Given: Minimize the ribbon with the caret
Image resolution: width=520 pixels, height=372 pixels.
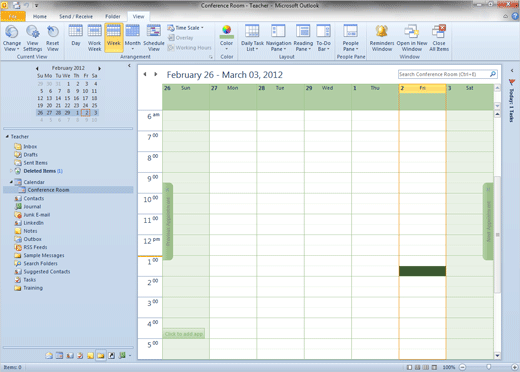Looking at the screenshot, I should point(506,16).
